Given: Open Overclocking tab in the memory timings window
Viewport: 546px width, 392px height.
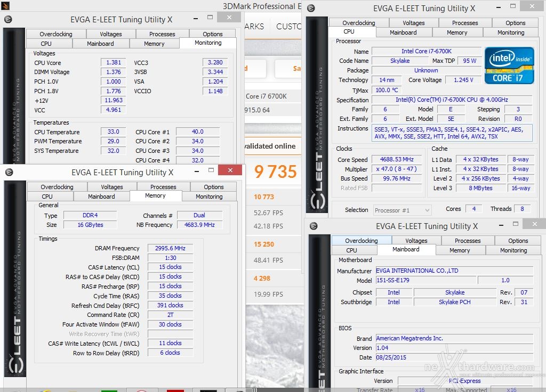Looking at the screenshot, I should tap(57, 187).
